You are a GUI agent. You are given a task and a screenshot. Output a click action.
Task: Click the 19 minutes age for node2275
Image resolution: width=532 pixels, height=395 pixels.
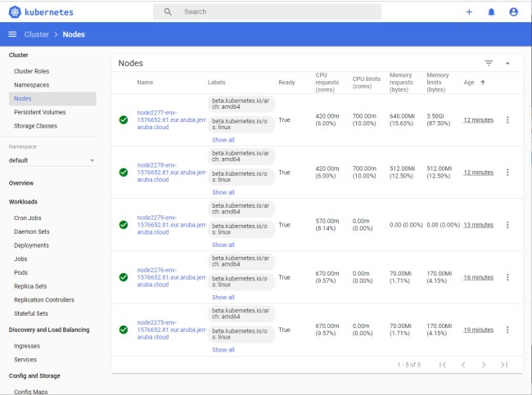coord(479,330)
